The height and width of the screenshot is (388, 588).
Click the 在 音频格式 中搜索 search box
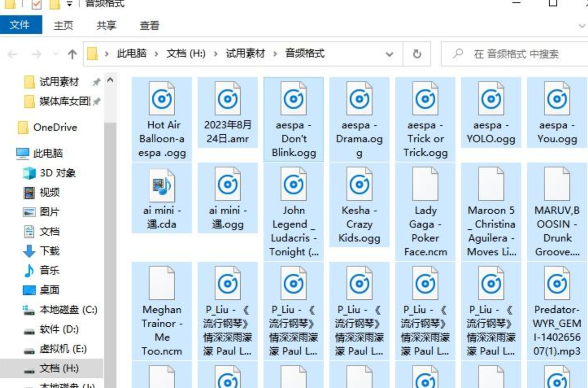point(515,54)
